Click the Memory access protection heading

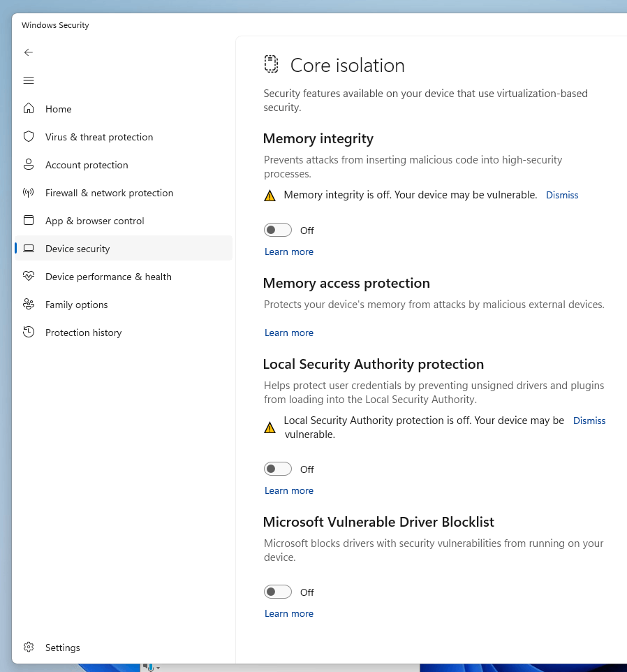pos(346,284)
